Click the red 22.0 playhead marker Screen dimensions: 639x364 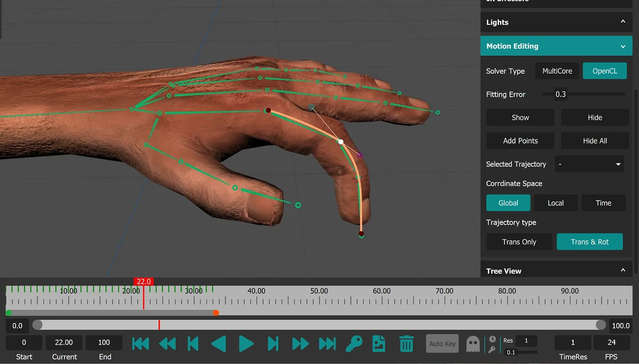click(143, 282)
